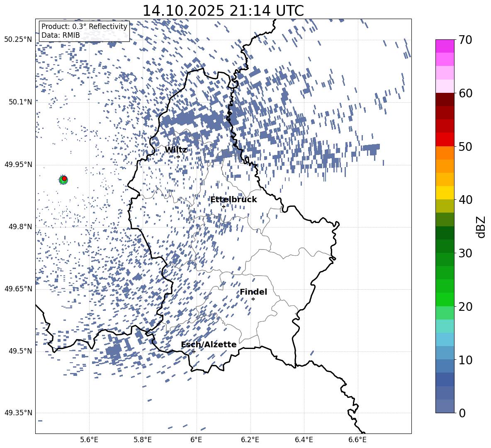491x448 pixels.
Task: Select the Wiltz city label
Action: 176,150
